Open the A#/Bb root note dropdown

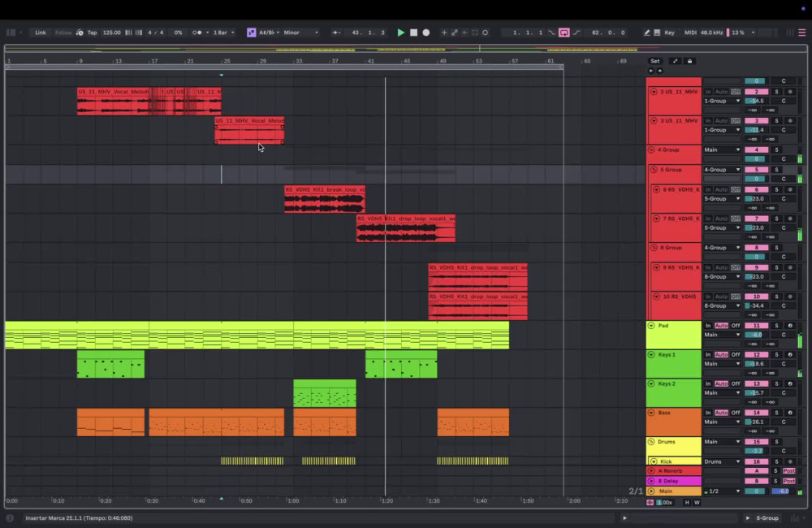pos(270,32)
